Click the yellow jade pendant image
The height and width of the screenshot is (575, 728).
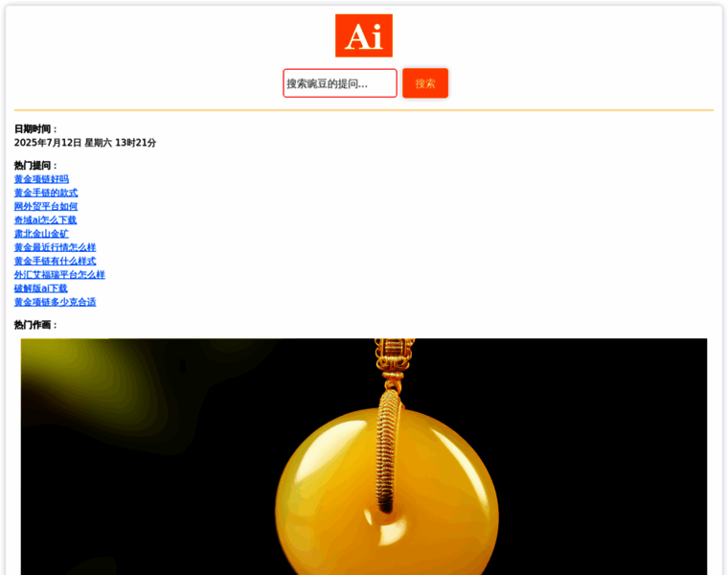click(364, 456)
